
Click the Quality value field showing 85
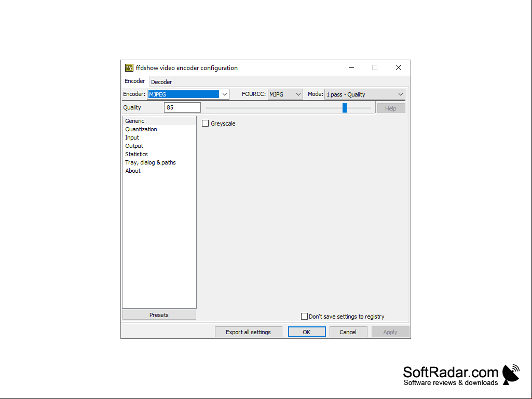click(182, 107)
